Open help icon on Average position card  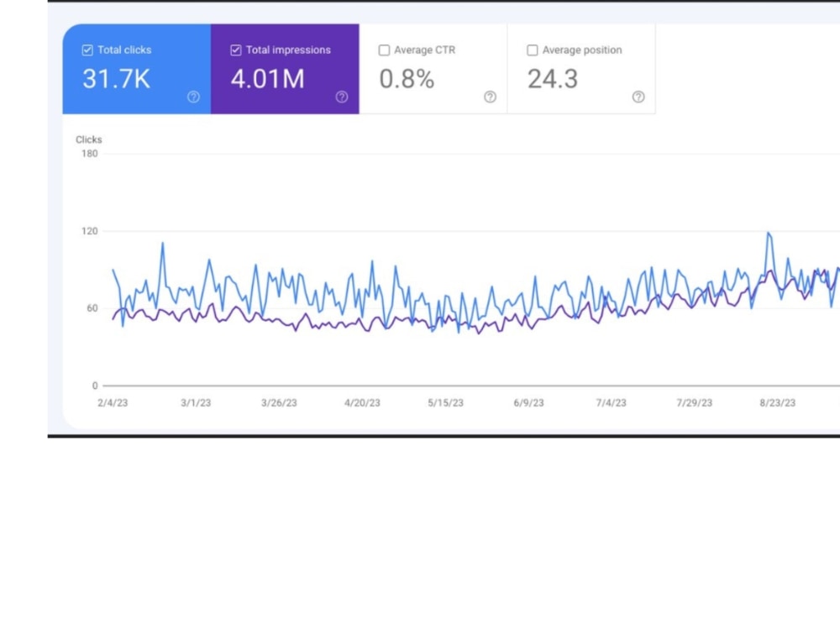coord(638,97)
